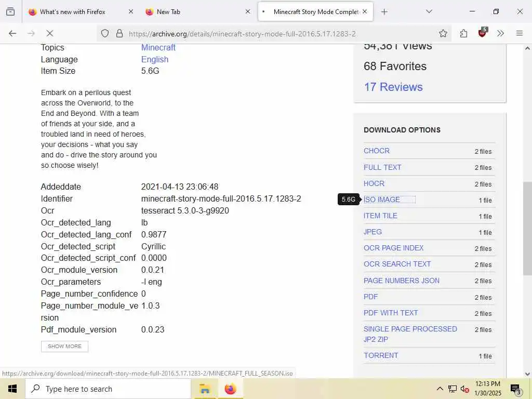The height and width of the screenshot is (399, 532).
Task: Click the Addeddate value 2021-04-13 23:06:48
Action: pos(180,187)
